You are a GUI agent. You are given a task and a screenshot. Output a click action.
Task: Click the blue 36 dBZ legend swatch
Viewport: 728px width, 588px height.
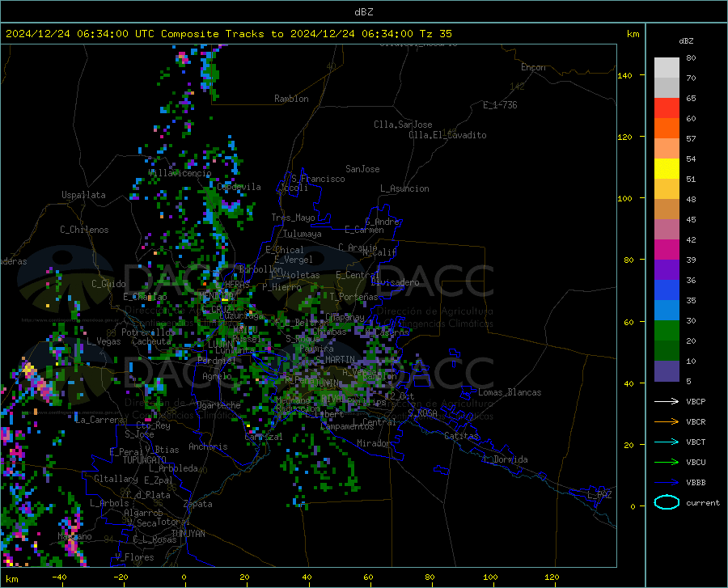point(667,290)
